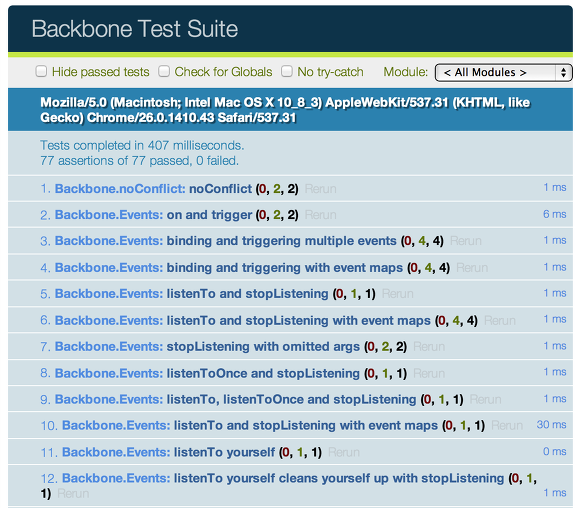Click 77 assertions of 77 passed text
The height and width of the screenshot is (508, 580).
tap(139, 161)
